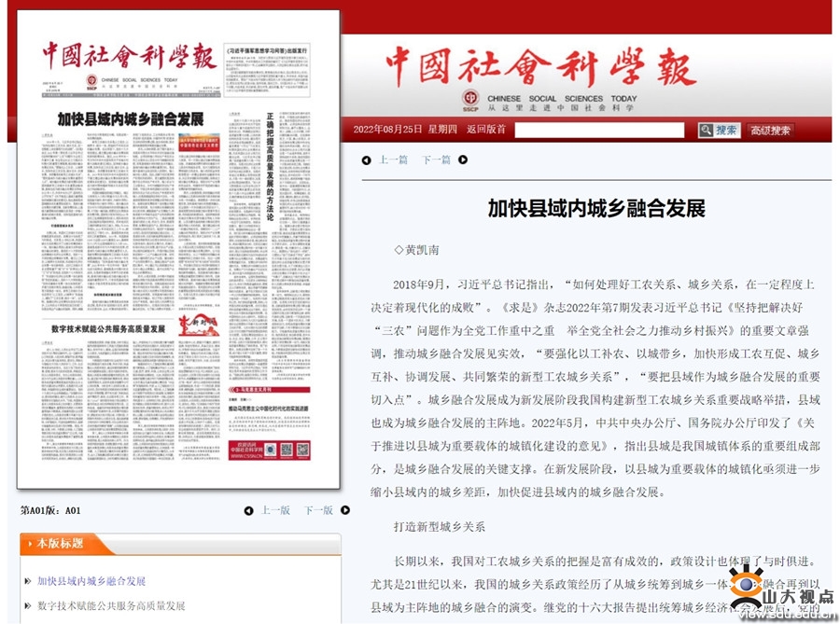This screenshot has height=624, width=840.
Task: Click the magnifier search icon button
Action: (x=707, y=131)
